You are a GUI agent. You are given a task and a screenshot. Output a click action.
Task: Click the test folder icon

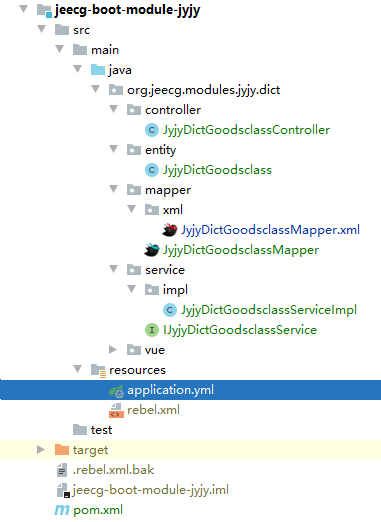pos(80,430)
